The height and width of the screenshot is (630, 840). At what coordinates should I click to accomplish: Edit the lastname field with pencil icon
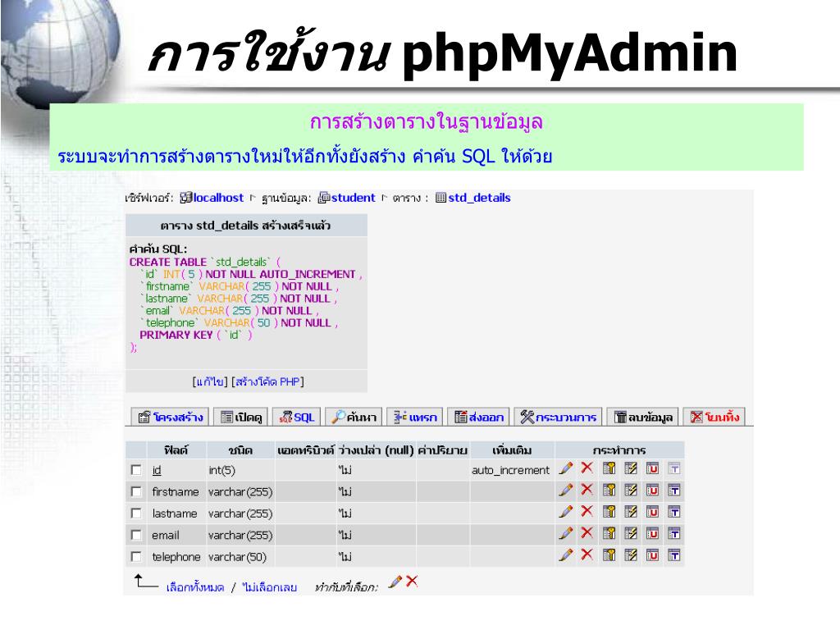click(x=566, y=512)
